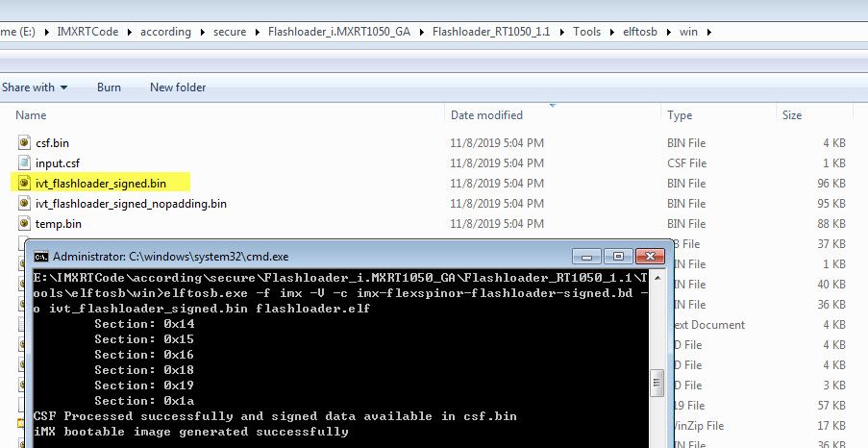This screenshot has width=868, height=448.
Task: Sort files by Size column header
Action: coord(792,115)
